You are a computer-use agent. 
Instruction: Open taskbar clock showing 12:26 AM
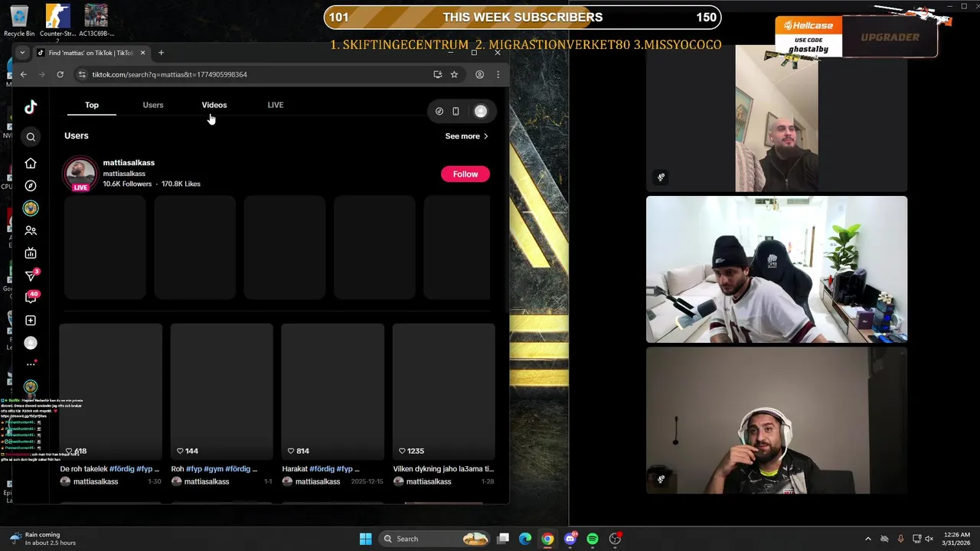coord(958,539)
